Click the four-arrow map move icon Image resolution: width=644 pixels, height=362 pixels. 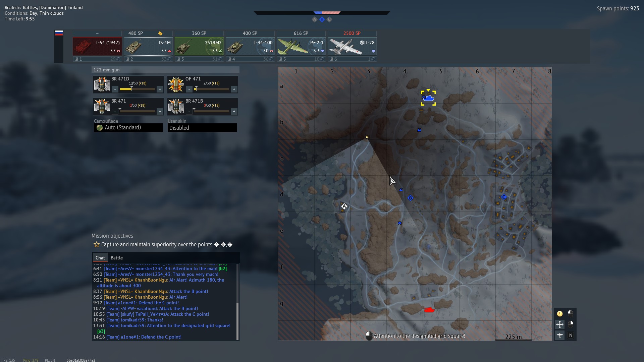tap(559, 324)
